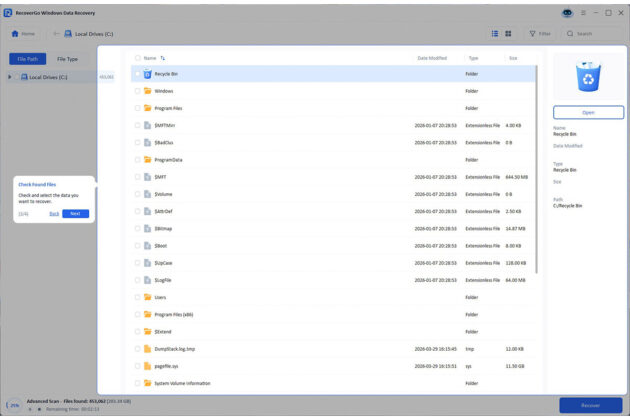Click the DumpStack.log.tmp file icon
This screenshot has width=630, height=420.
click(147, 349)
